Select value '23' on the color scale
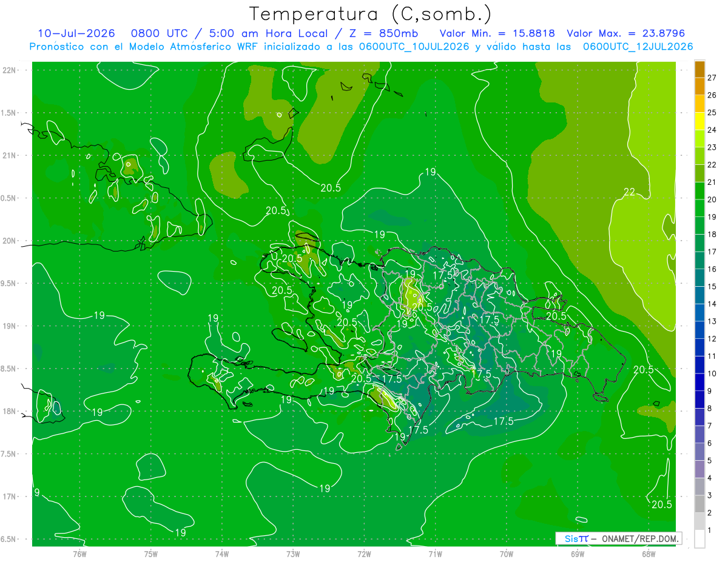728x562 pixels. (712, 147)
